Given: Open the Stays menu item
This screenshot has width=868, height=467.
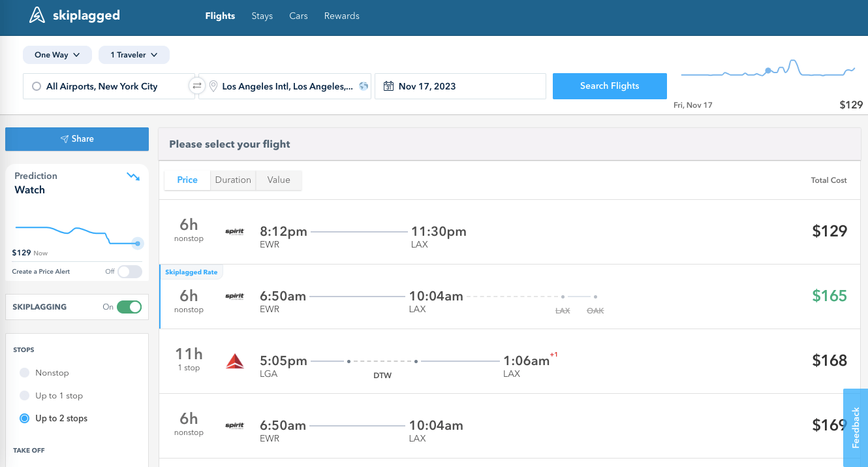Looking at the screenshot, I should [262, 16].
